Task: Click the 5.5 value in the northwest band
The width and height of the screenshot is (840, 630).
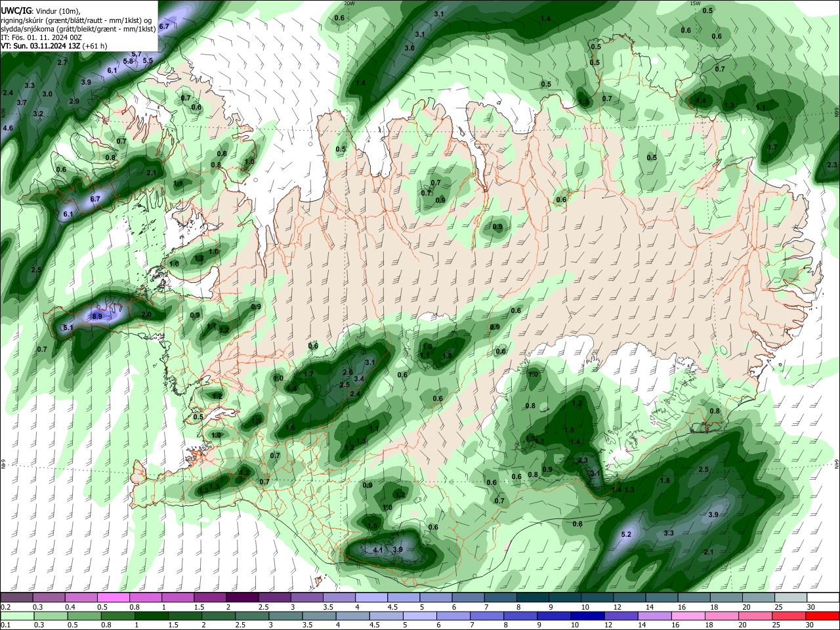Action: click(148, 60)
